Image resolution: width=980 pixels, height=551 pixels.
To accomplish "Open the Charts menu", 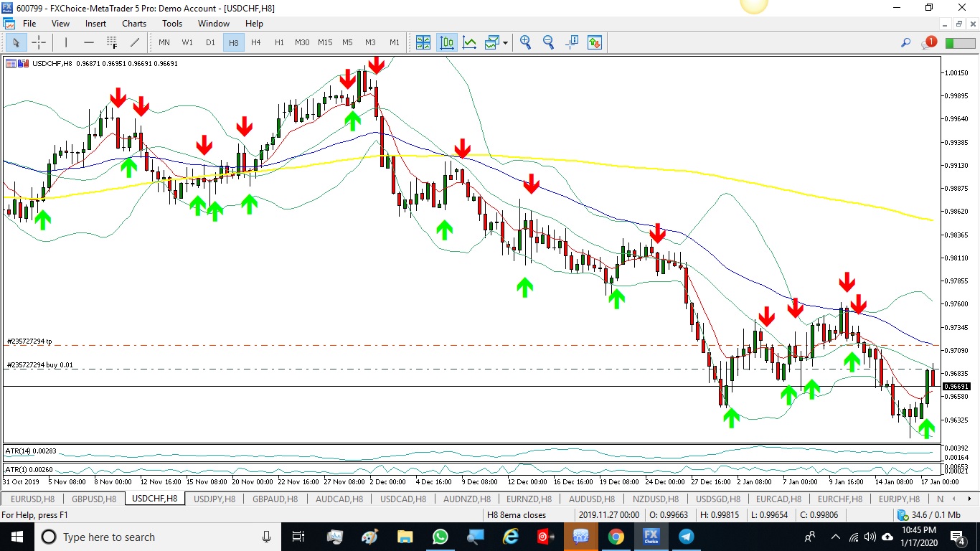I will pyautogui.click(x=134, y=24).
